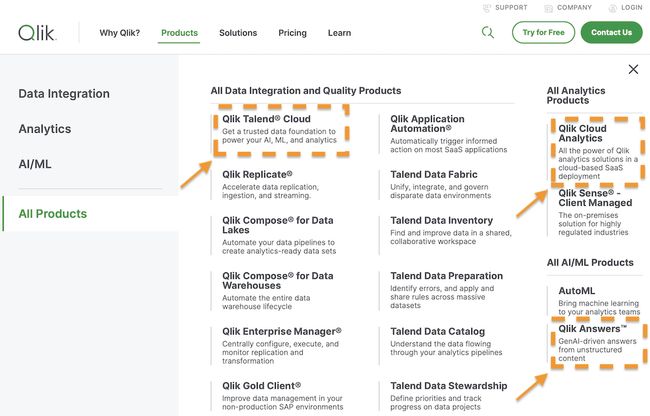Click 'Automate the entire data' description
The width and height of the screenshot is (650, 416).
(x=266, y=302)
